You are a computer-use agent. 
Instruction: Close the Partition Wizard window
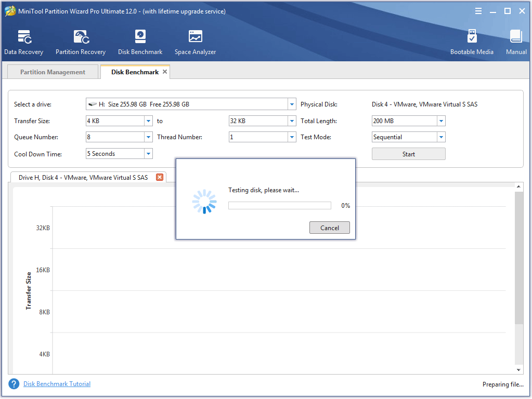coord(522,11)
